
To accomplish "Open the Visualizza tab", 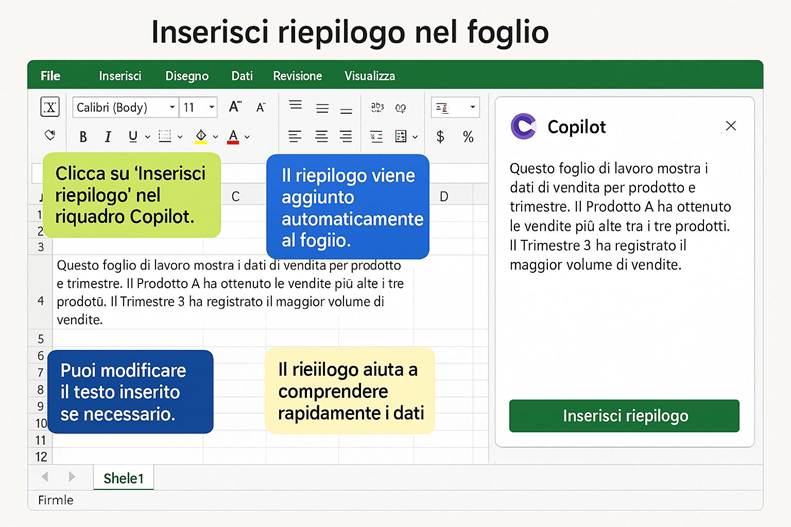I will pos(370,76).
